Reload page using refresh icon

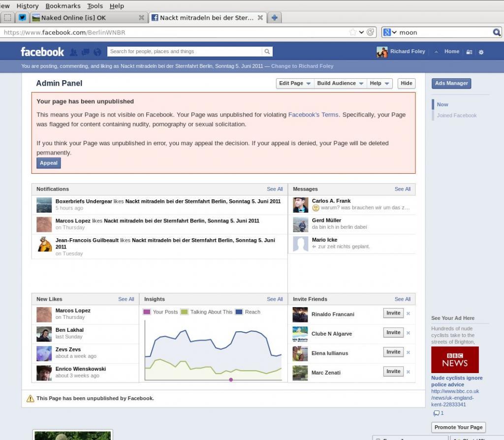[x=370, y=32]
